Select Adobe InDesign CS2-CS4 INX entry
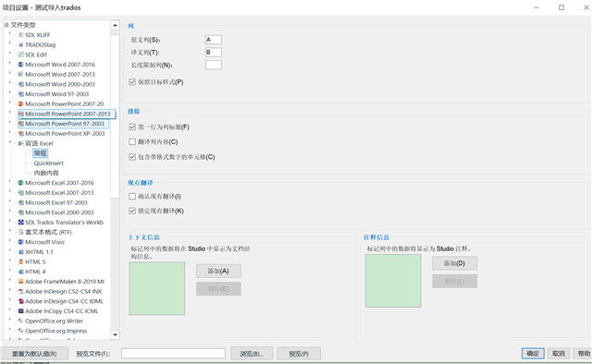Screen dimensions: 592x364 tap(64, 291)
